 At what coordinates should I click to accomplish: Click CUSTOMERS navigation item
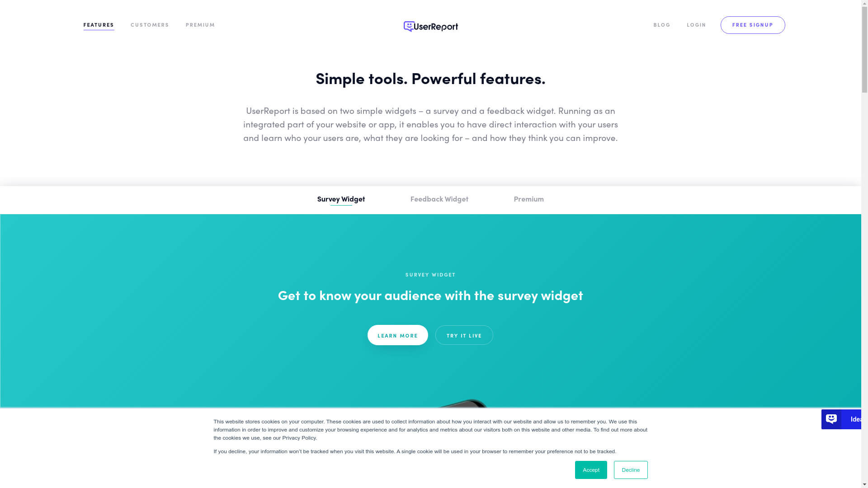pos(150,24)
